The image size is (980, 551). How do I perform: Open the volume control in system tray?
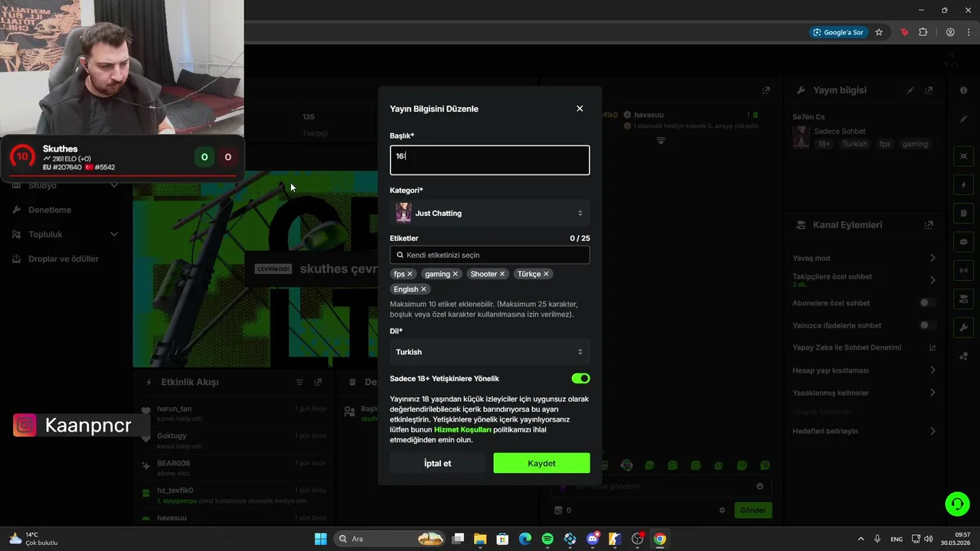pyautogui.click(x=929, y=539)
